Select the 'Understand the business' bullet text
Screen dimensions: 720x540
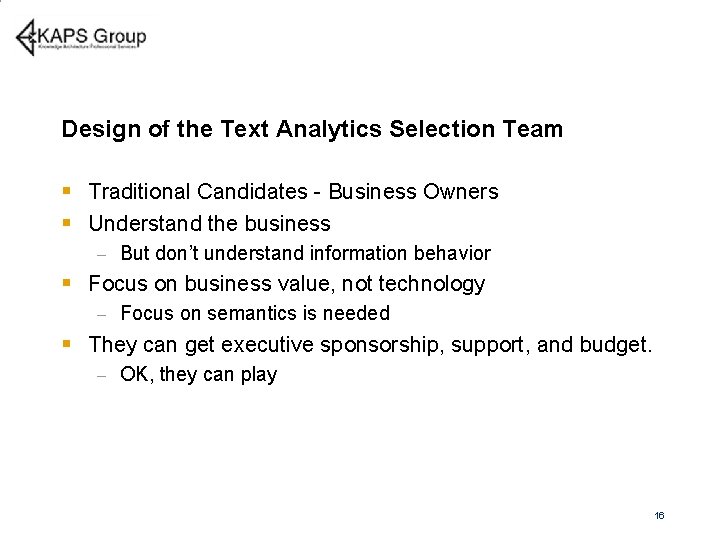tap(209, 223)
